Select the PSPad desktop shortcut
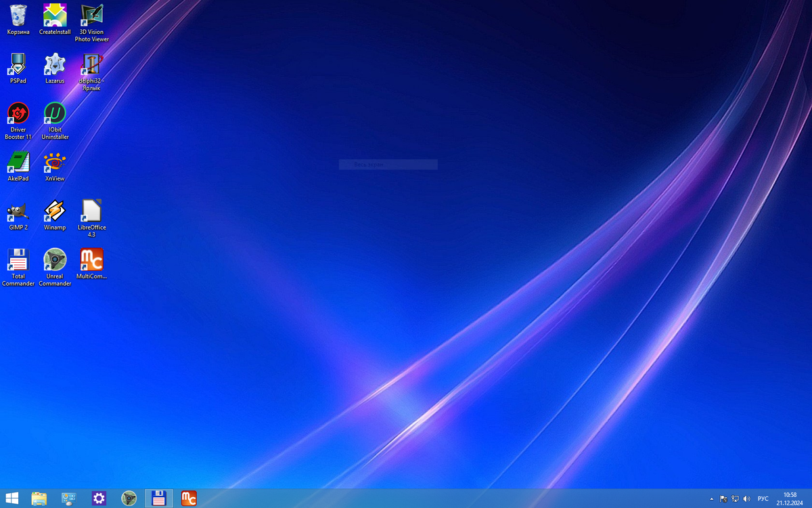The width and height of the screenshot is (812, 508). click(x=18, y=68)
